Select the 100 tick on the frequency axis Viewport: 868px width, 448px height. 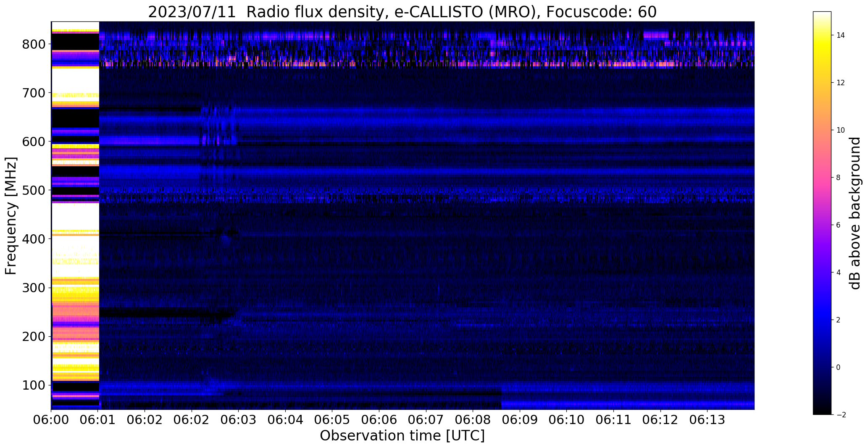point(34,385)
